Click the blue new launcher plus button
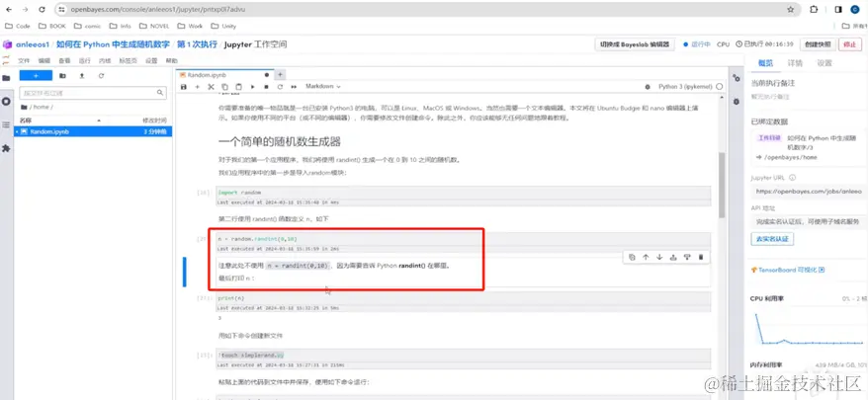 pyautogui.click(x=36, y=76)
